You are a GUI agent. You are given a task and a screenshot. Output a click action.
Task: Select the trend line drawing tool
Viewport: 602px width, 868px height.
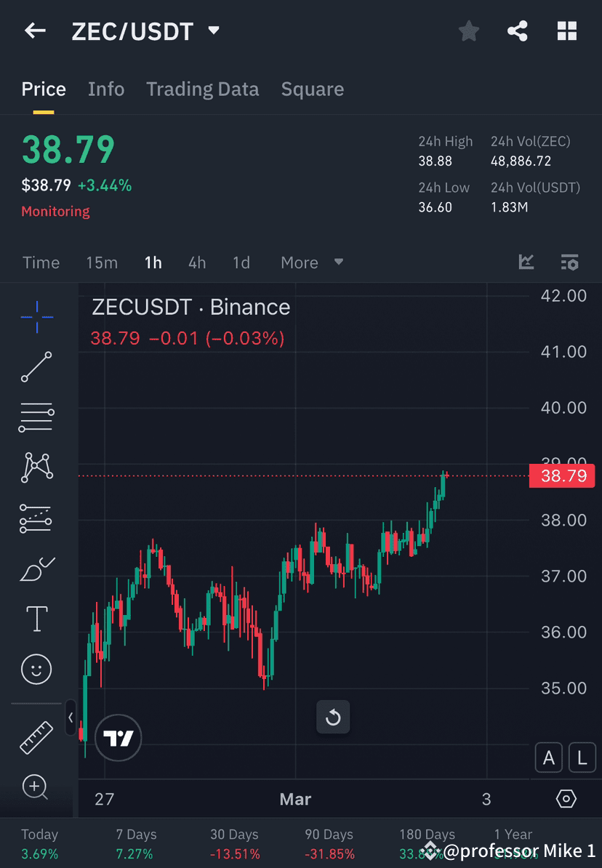(x=36, y=367)
